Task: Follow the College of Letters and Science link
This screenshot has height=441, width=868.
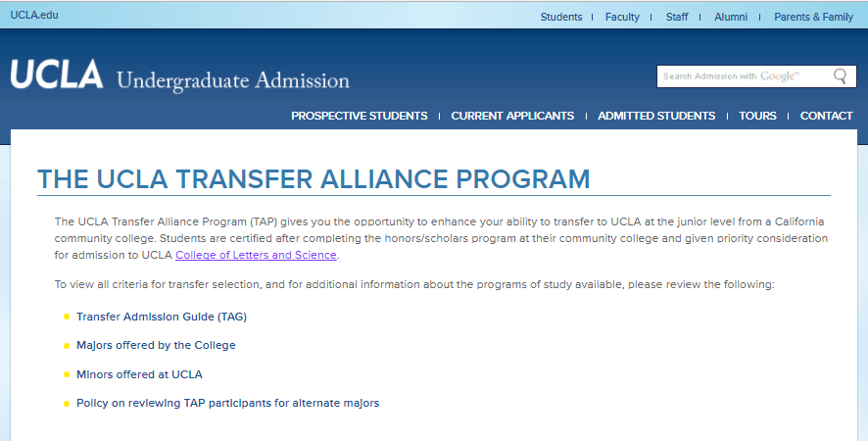Action: click(256, 255)
